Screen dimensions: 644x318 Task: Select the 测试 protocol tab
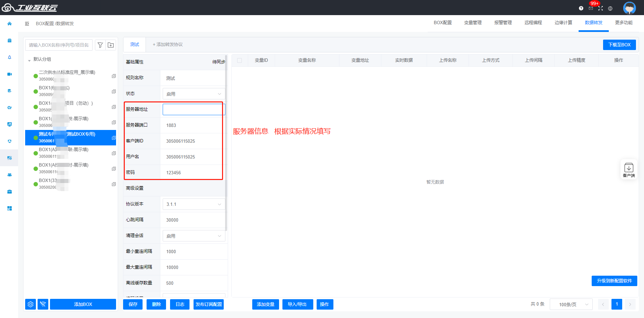[135, 44]
